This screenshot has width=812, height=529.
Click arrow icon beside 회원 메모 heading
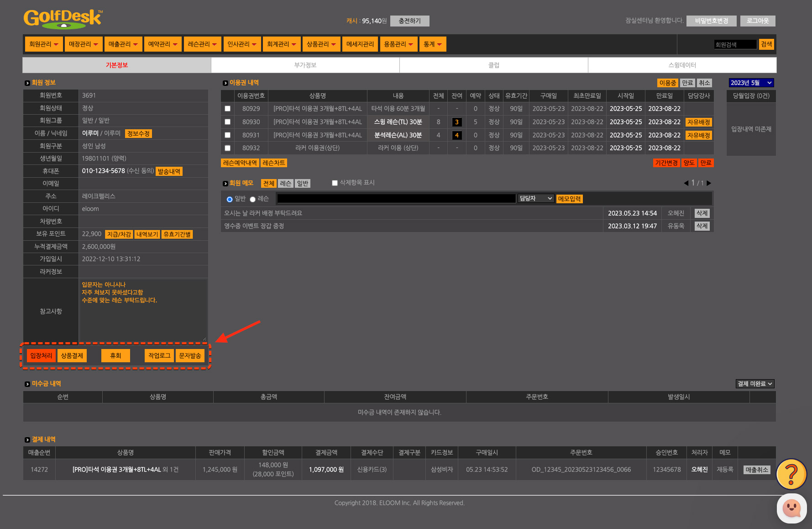[225, 183]
